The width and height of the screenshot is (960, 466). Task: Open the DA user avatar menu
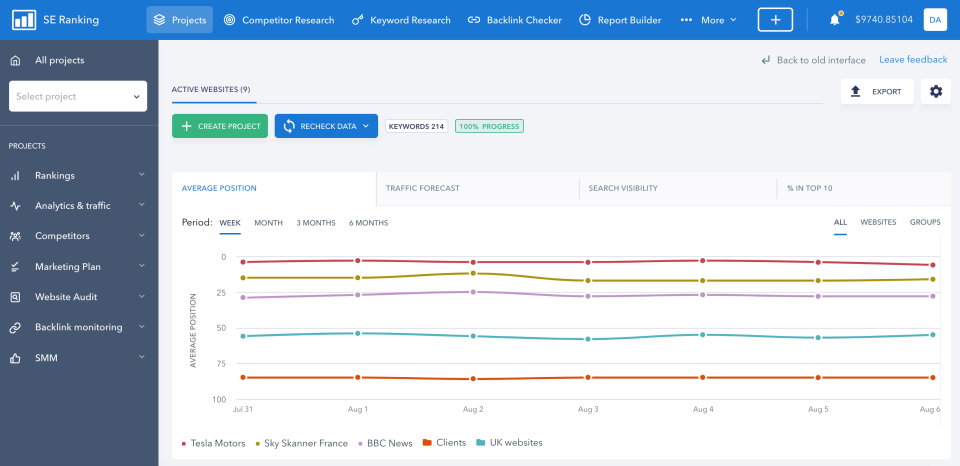(x=934, y=20)
